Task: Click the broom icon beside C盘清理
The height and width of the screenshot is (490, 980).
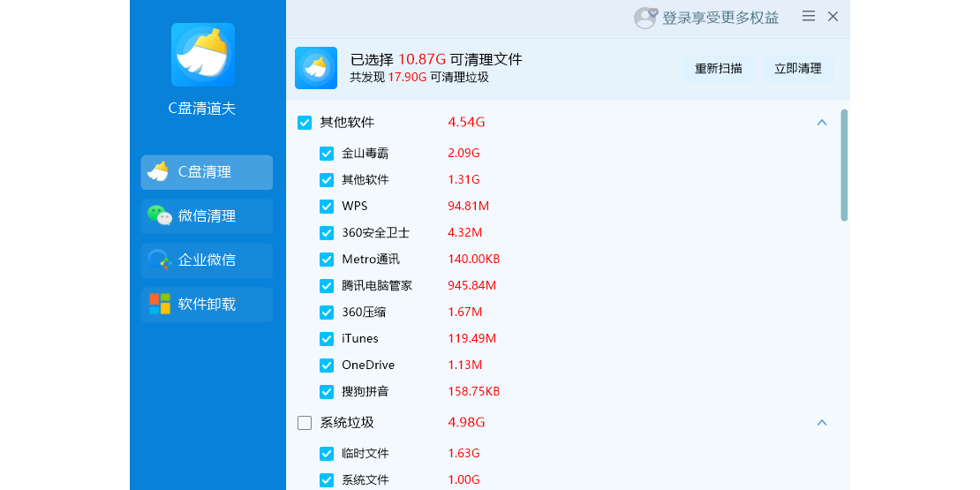Action: (x=159, y=172)
